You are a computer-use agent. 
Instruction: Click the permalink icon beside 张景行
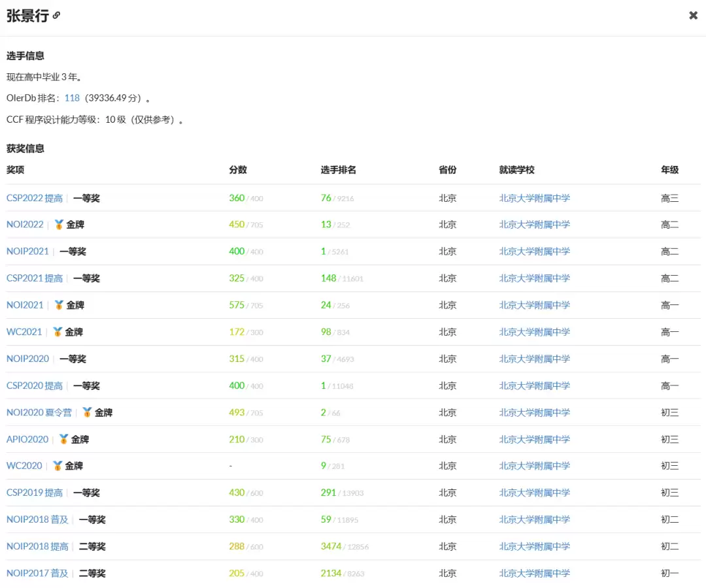point(56,16)
